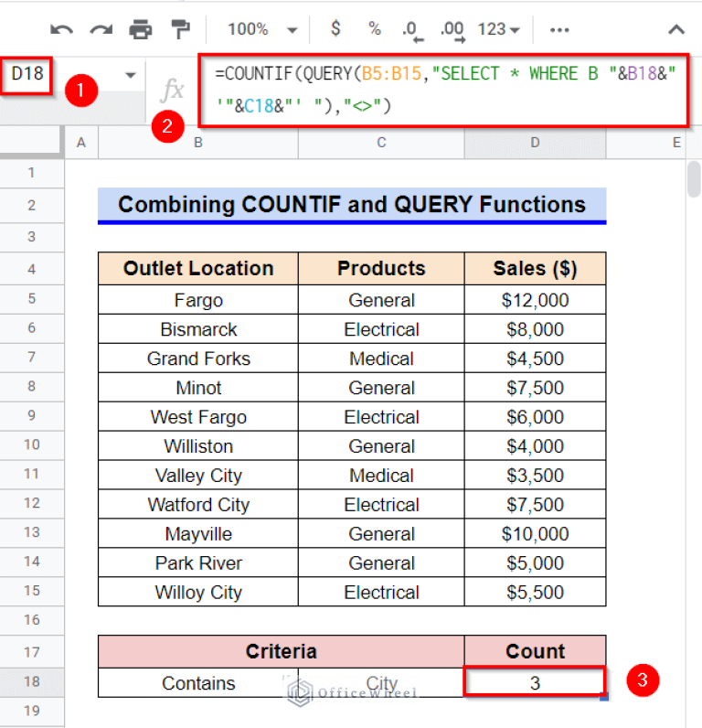This screenshot has height=728, width=702.
Task: Click the Print icon
Action: pyautogui.click(x=141, y=29)
